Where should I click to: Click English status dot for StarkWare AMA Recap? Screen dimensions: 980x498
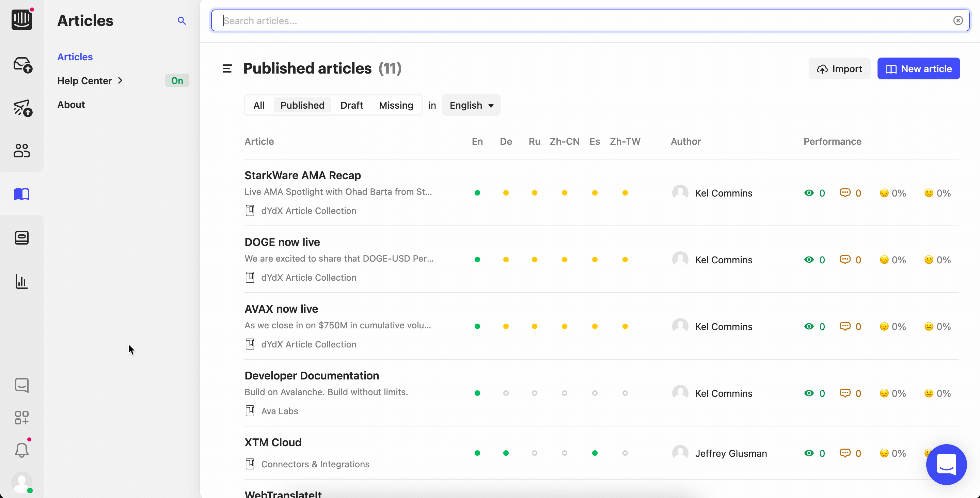(477, 193)
